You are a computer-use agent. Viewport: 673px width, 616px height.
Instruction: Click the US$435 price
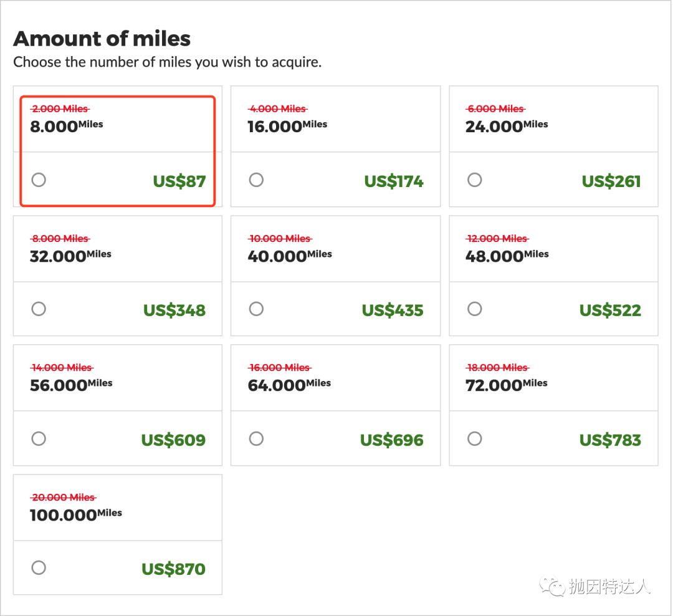[393, 310]
